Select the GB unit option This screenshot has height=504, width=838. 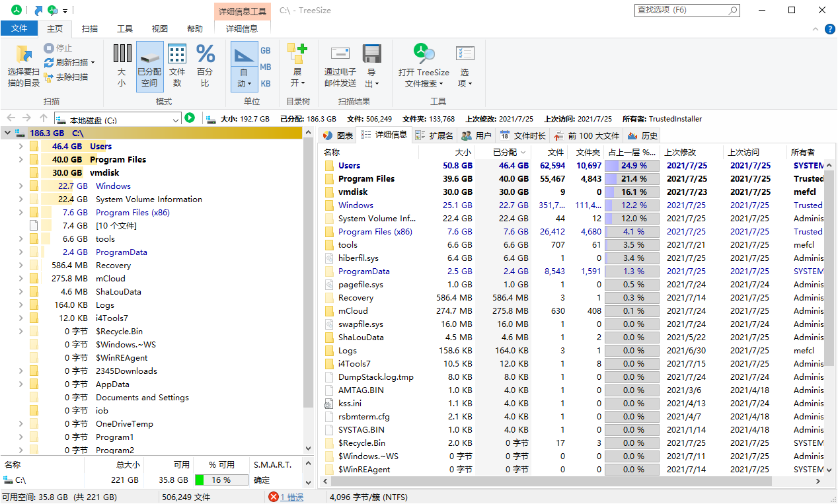(x=265, y=51)
